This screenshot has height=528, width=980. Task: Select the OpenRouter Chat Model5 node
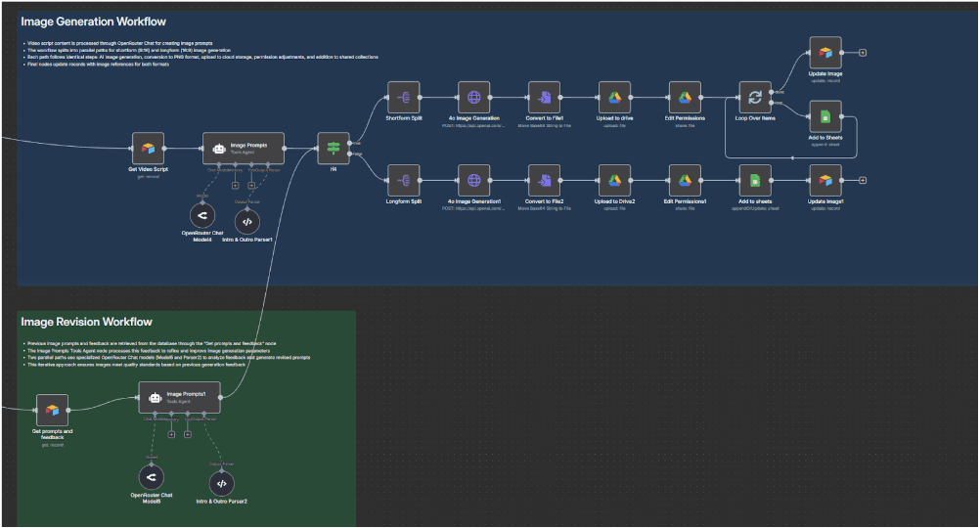coord(152,477)
